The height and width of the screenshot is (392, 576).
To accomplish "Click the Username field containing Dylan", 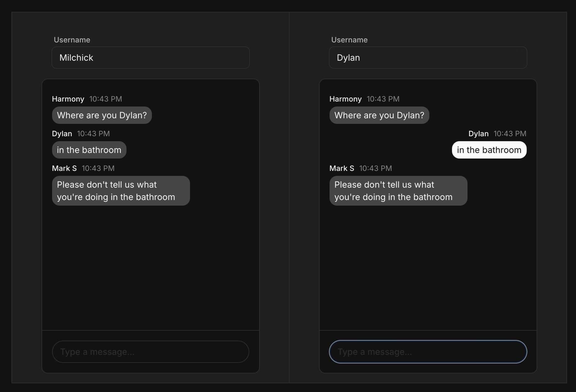I will [x=428, y=58].
